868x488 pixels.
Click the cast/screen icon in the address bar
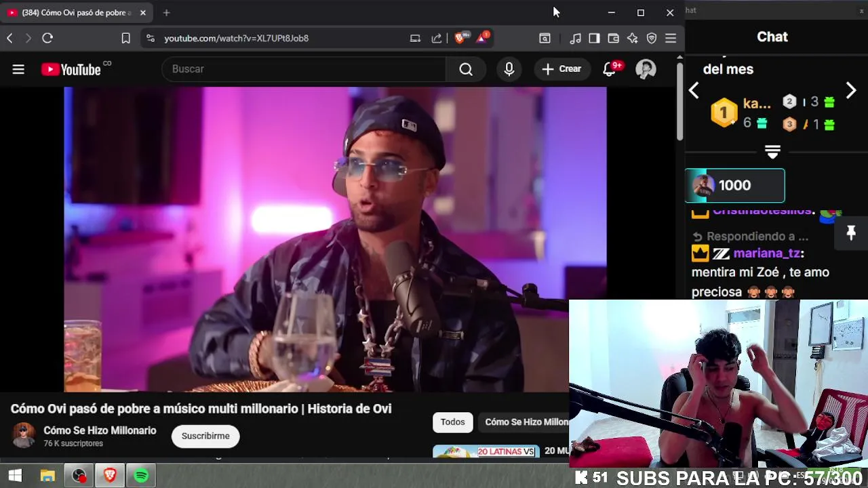[415, 39]
